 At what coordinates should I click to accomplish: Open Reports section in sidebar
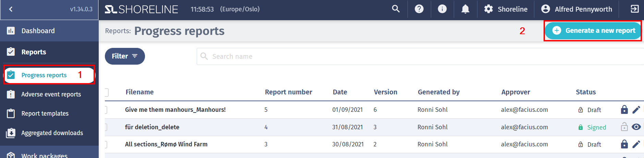point(49,52)
